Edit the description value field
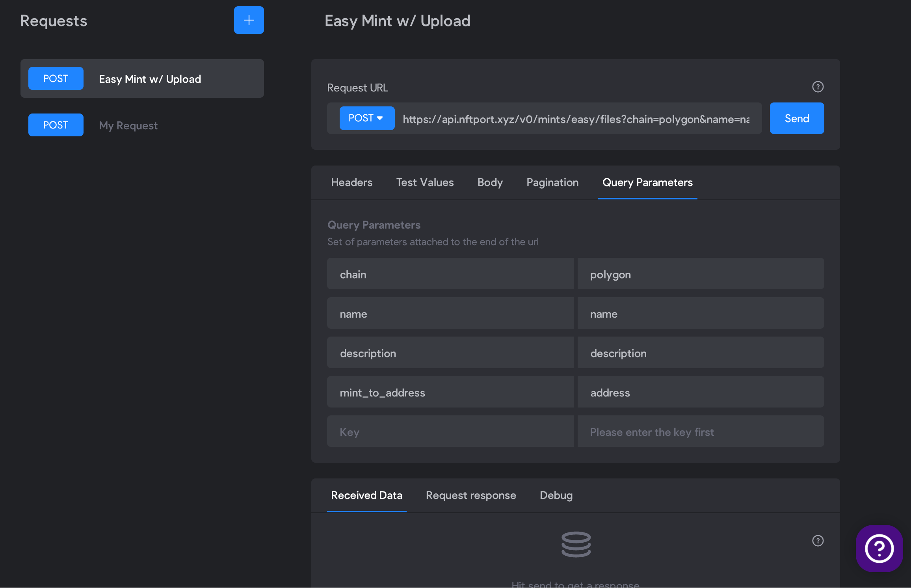This screenshot has width=911, height=588. [x=701, y=353]
